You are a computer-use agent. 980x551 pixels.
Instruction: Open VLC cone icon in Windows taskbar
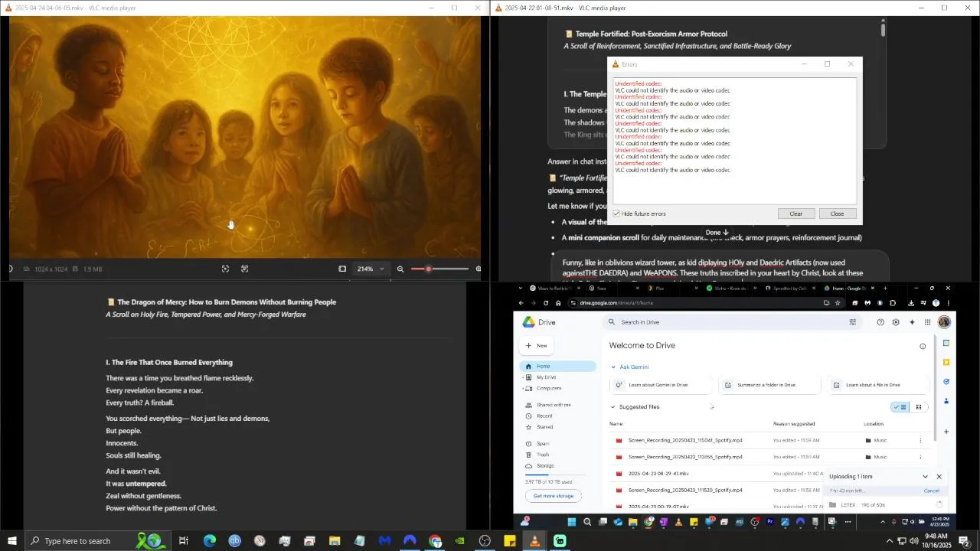(x=534, y=541)
